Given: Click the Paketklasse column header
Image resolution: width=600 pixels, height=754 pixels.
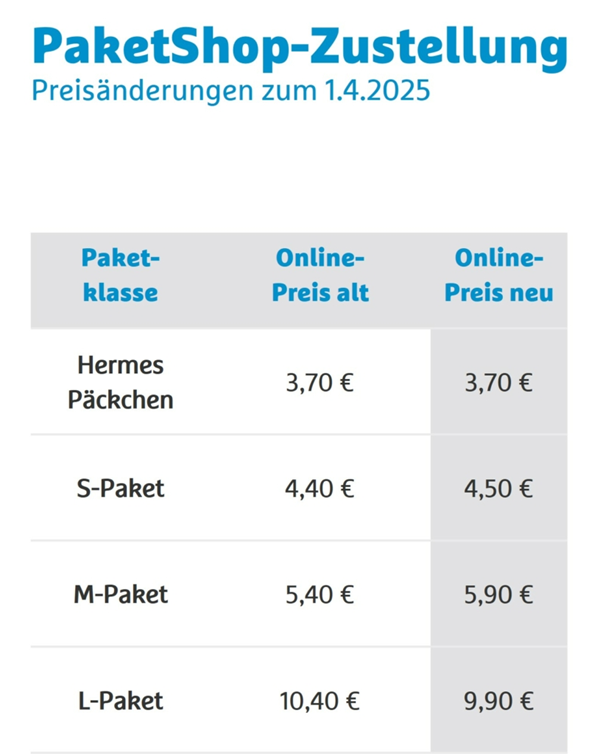Looking at the screenshot, I should pyautogui.click(x=121, y=275).
